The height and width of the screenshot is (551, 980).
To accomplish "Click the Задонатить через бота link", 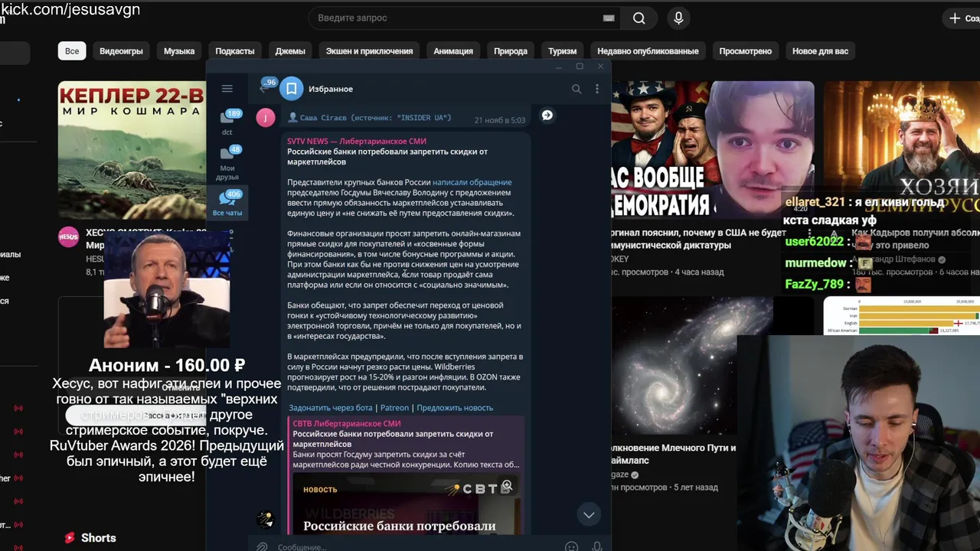I will (331, 408).
